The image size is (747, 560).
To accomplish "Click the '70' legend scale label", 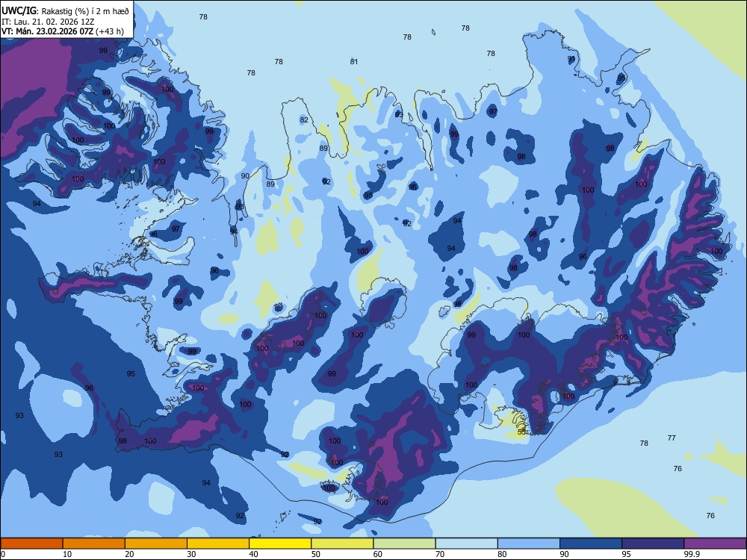I will [x=440, y=554].
